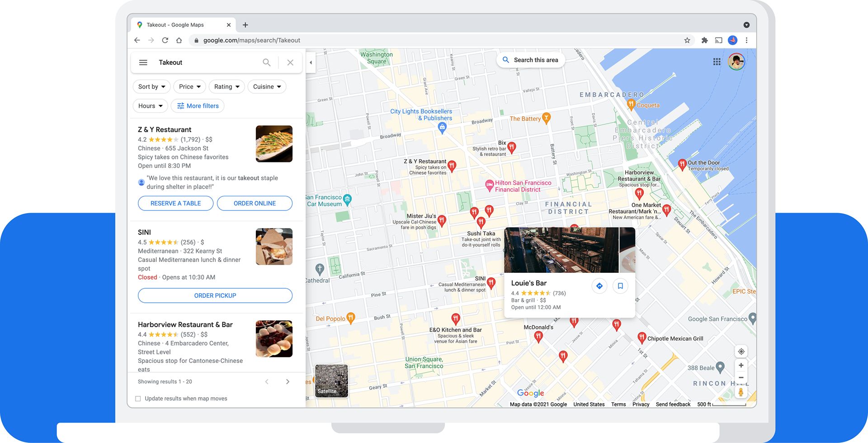Click Search this area button
This screenshot has height=443, width=868.
(x=531, y=60)
